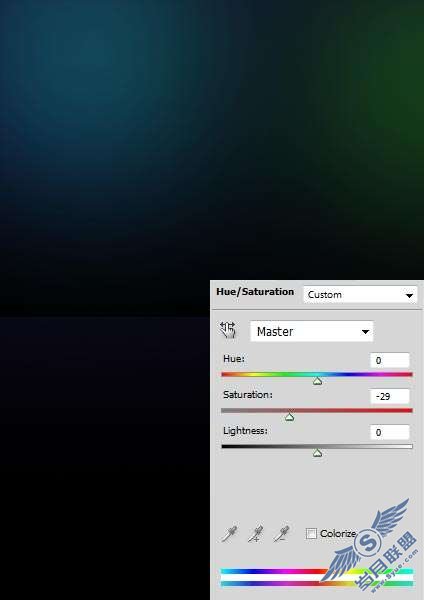Select the on-image targeted adjustment hand tool
This screenshot has width=424, height=600.
[228, 330]
